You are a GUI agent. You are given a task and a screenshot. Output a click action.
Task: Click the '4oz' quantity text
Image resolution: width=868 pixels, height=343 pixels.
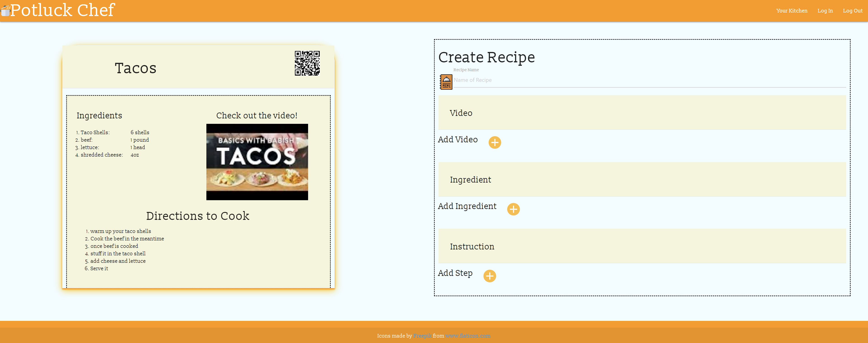tap(134, 155)
